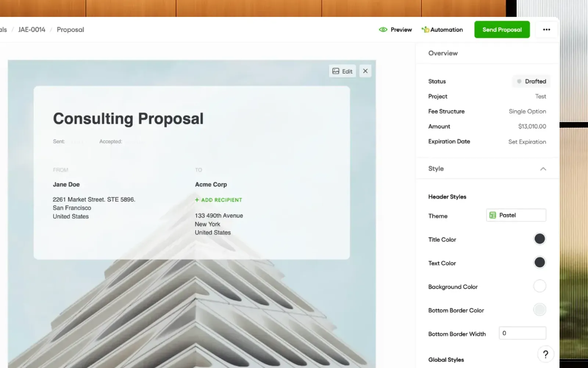588x368 pixels.
Task: Open the Bottom Border Color swatch
Action: (x=539, y=309)
